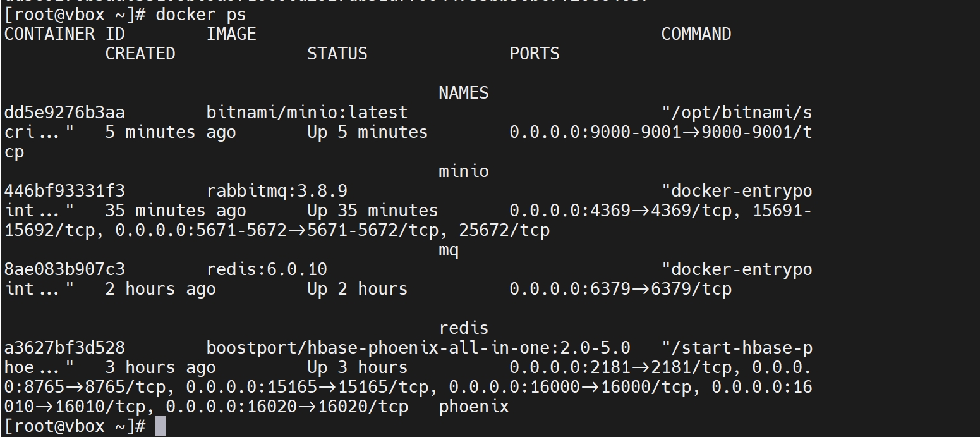Viewport: 980px width, 437px height.
Task: Click the terminal cursor block at prompt
Action: pyautogui.click(x=160, y=426)
